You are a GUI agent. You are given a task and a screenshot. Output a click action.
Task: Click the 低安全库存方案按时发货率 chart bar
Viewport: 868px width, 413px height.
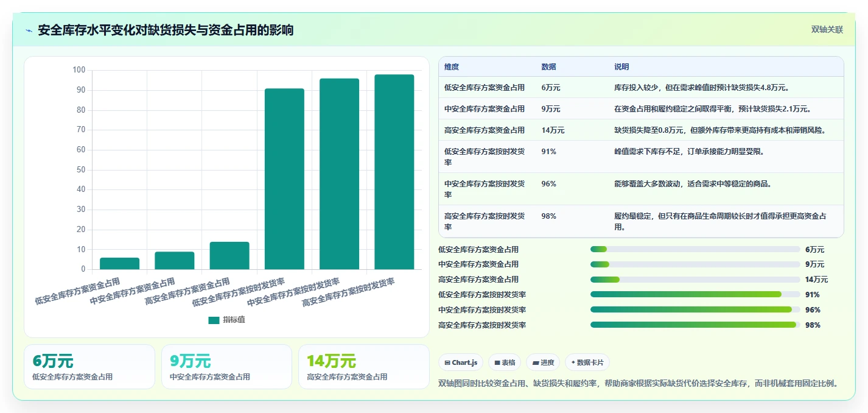[284, 178]
